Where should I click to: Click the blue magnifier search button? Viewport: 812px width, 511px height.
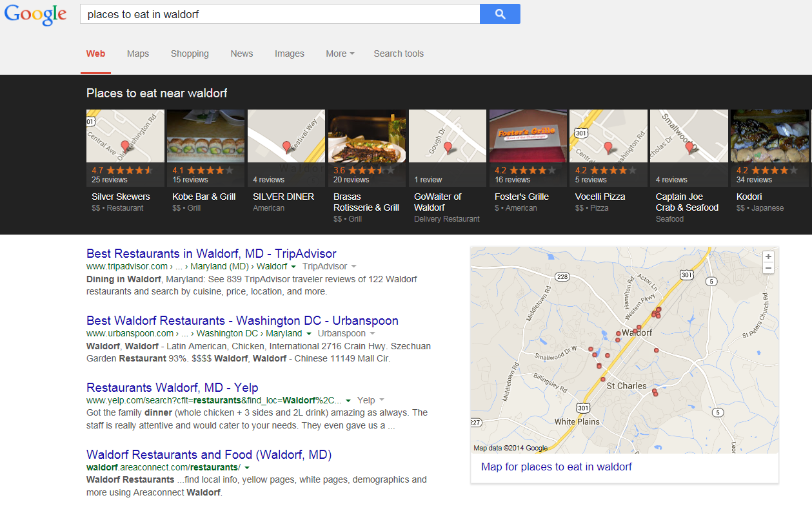tap(500, 14)
